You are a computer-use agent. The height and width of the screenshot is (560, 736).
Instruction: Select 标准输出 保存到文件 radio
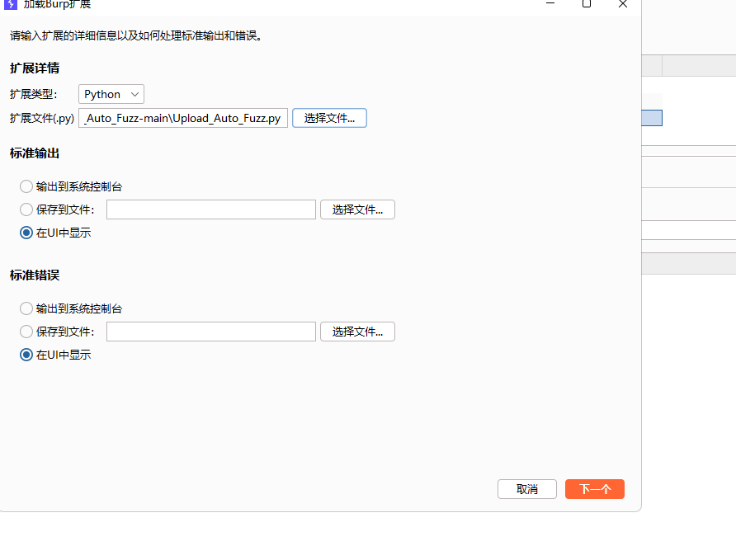[26, 209]
